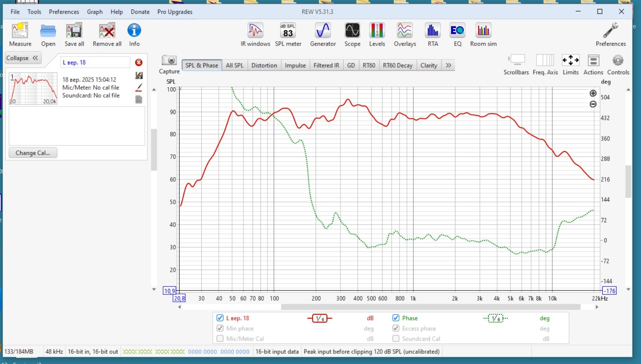The width and height of the screenshot is (641, 364).
Task: Click the Measure toolbar icon
Action: click(20, 35)
